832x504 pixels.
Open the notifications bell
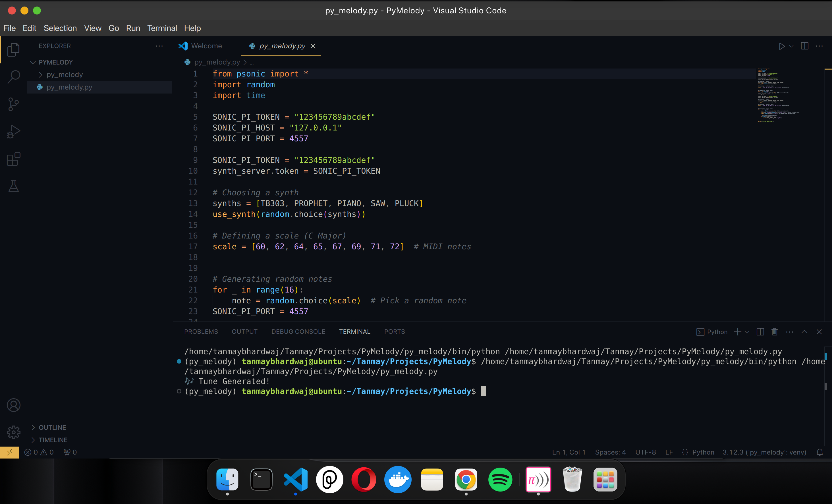click(x=819, y=452)
